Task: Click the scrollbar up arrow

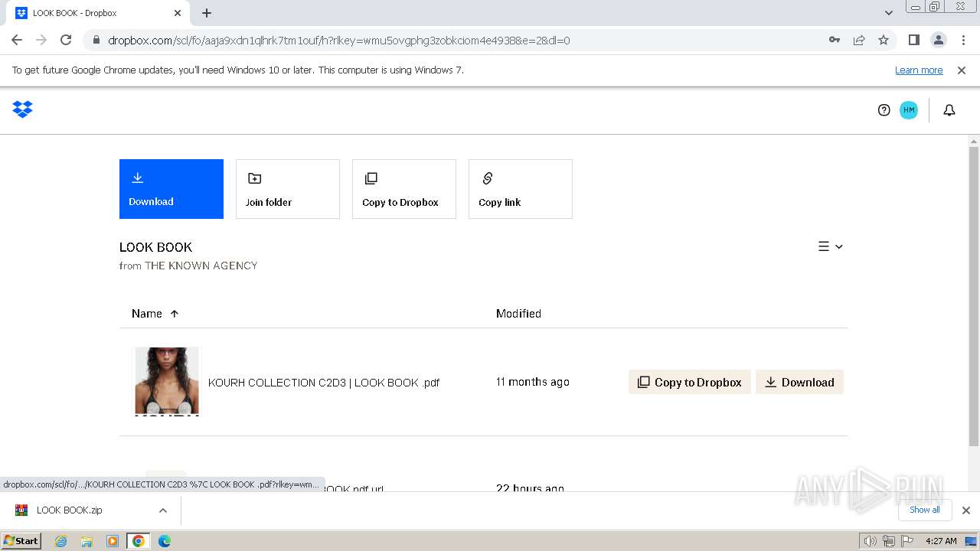Action: point(974,141)
